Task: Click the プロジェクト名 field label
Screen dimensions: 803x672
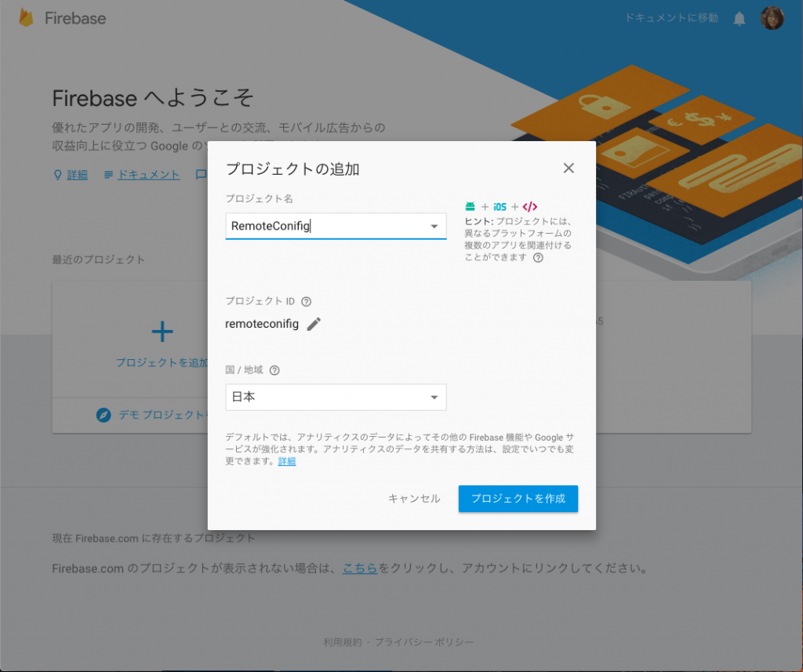Action: click(x=259, y=198)
